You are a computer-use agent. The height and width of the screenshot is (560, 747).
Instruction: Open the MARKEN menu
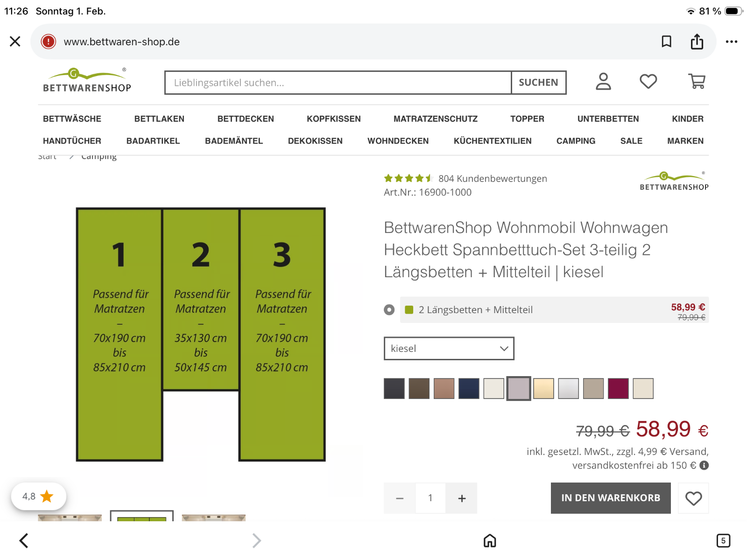pyautogui.click(x=685, y=141)
